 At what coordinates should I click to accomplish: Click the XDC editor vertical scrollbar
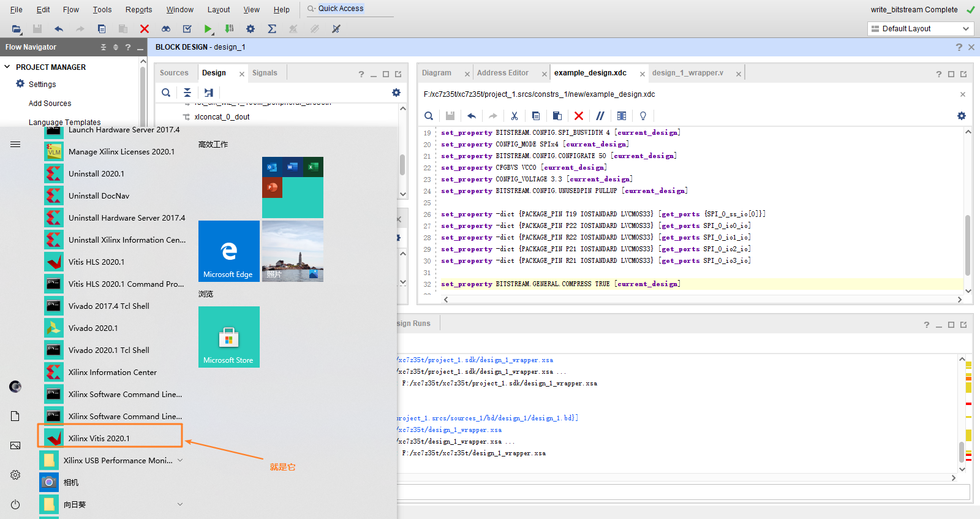pos(968,245)
